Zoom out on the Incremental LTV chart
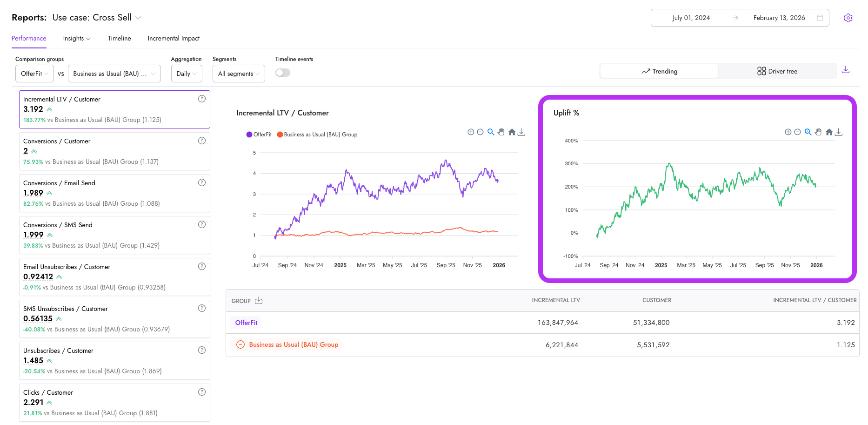The image size is (868, 425). 481,132
